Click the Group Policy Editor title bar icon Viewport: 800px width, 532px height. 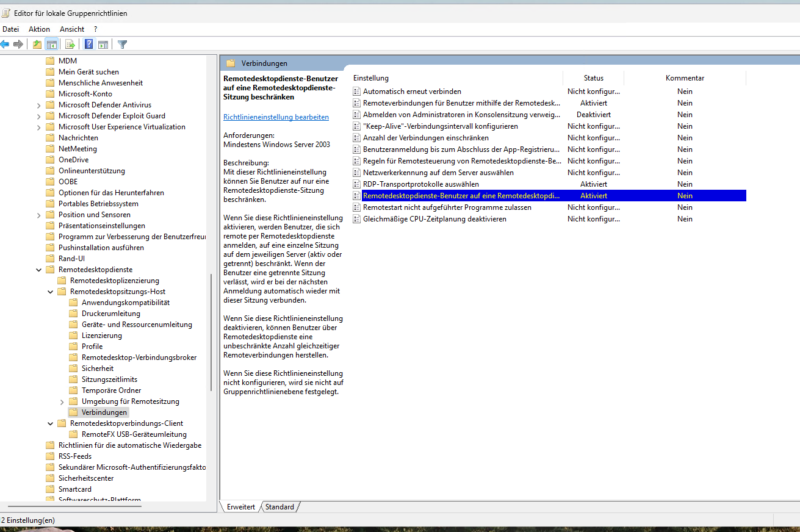[x=5, y=13]
